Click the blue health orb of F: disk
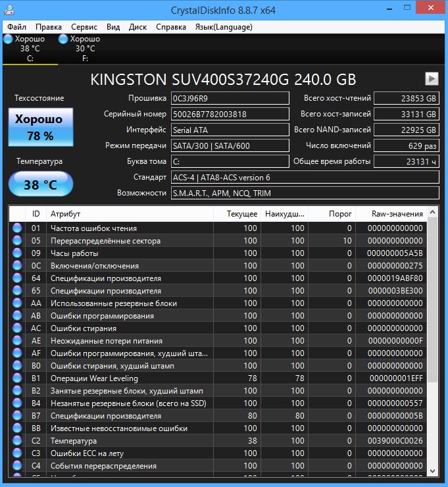This screenshot has width=448, height=487. 63,39
